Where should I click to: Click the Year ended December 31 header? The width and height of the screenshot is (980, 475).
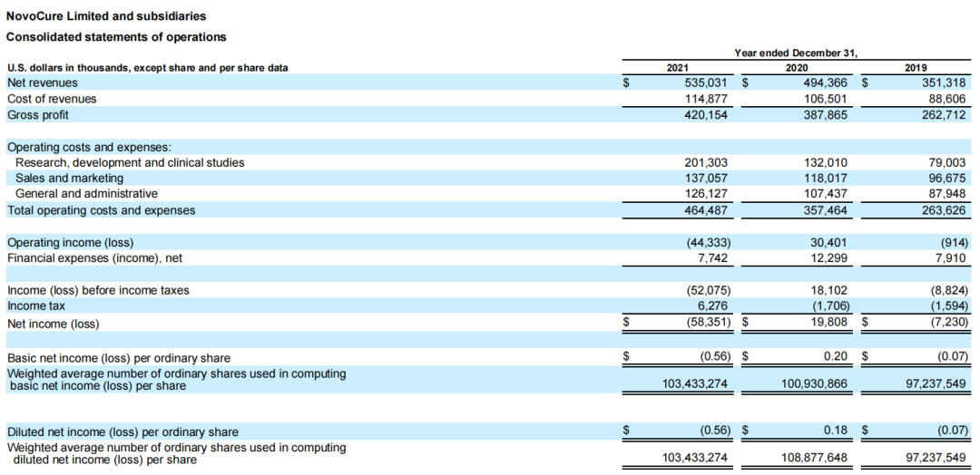(x=796, y=53)
